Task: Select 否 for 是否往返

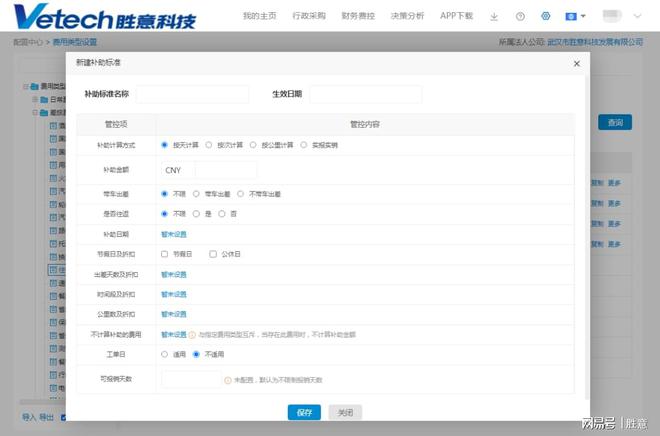Action: click(221, 214)
